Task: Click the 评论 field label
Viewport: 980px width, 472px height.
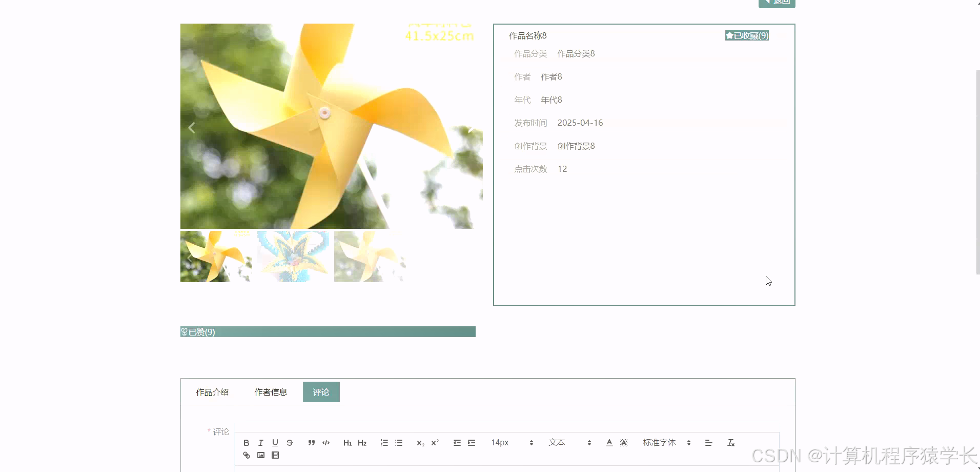Action: [221, 431]
